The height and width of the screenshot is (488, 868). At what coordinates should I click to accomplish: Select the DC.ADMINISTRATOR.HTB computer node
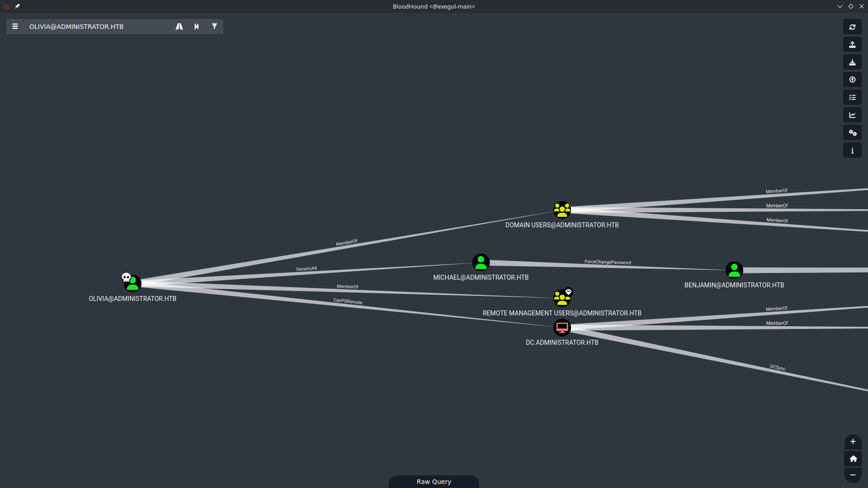(562, 328)
